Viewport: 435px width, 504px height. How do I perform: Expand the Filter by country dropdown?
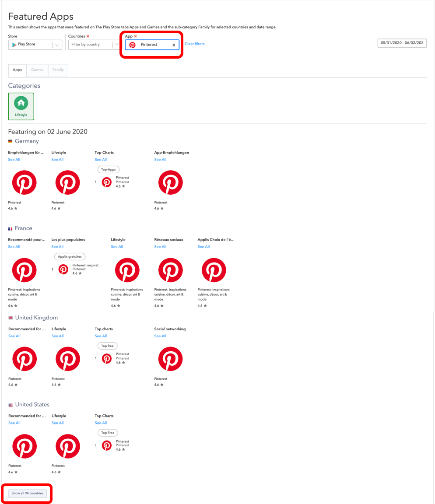click(117, 45)
